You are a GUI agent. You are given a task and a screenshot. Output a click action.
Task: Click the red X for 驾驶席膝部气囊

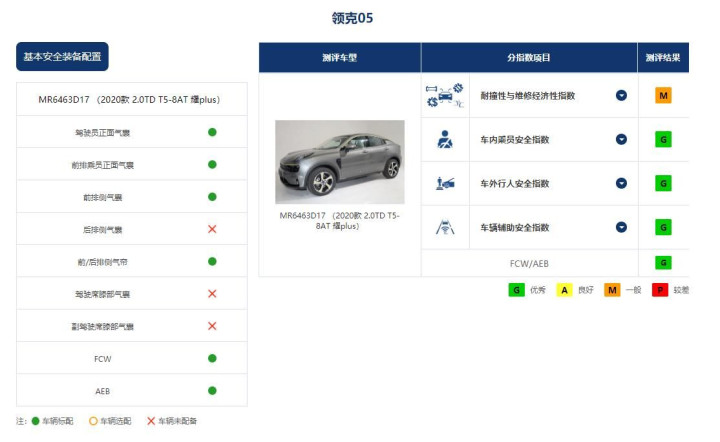point(212,294)
